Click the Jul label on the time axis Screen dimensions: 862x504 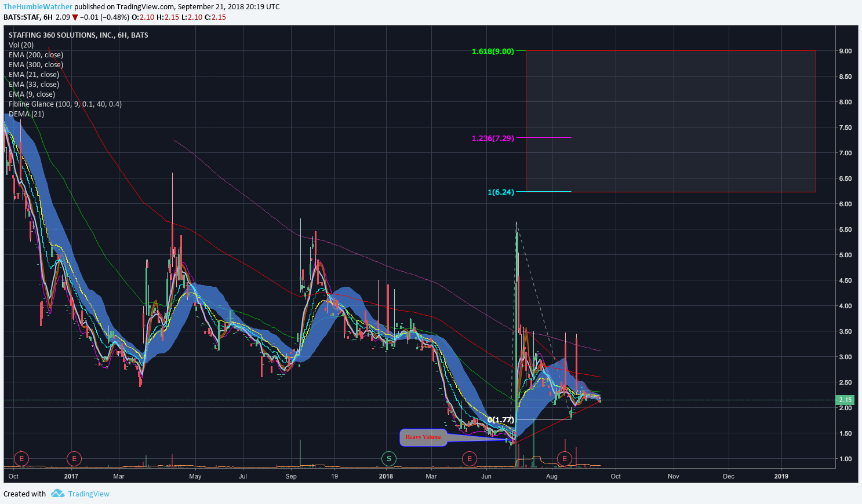point(243,476)
